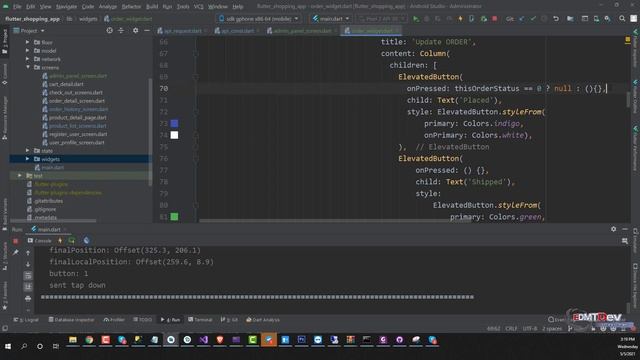Open the device selector dropdown

pyautogui.click(x=259, y=19)
